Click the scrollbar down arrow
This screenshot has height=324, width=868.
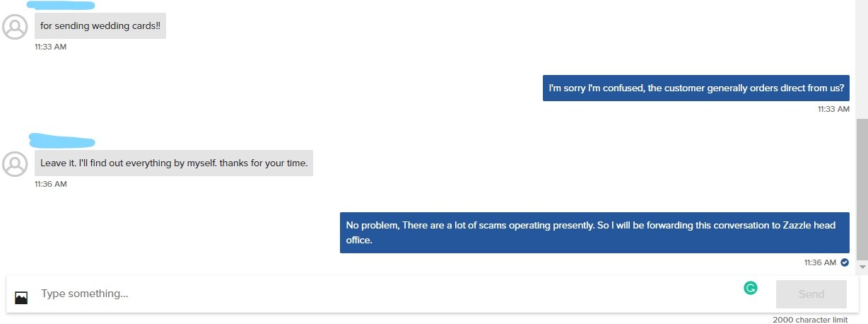(862, 267)
